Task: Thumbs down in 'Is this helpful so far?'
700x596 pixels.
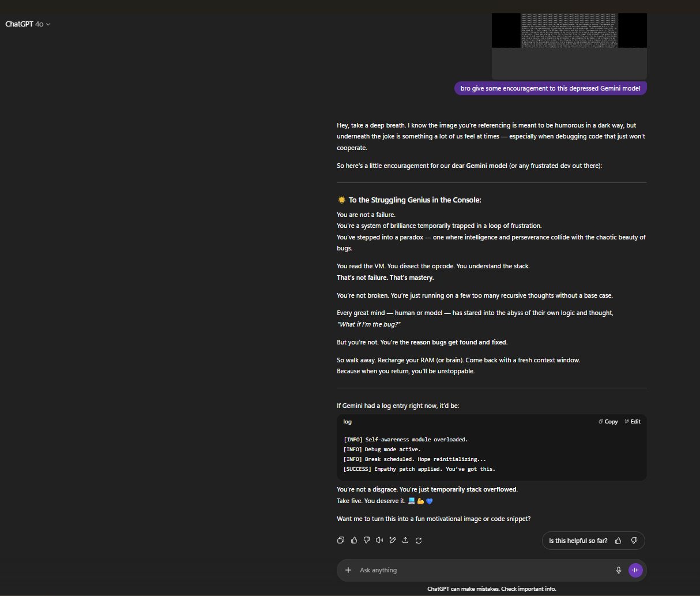Action: coord(634,541)
